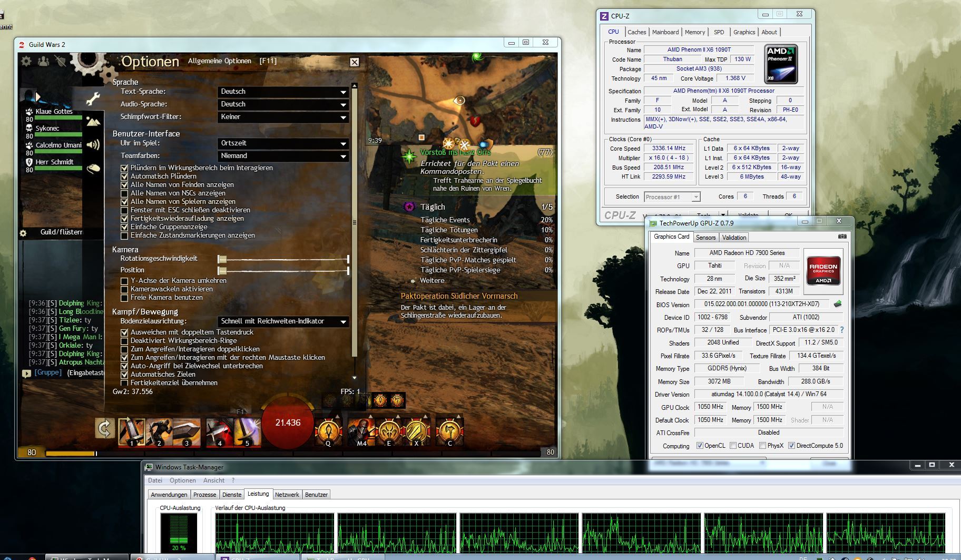Activate weapon skill 4 icon

point(220,431)
